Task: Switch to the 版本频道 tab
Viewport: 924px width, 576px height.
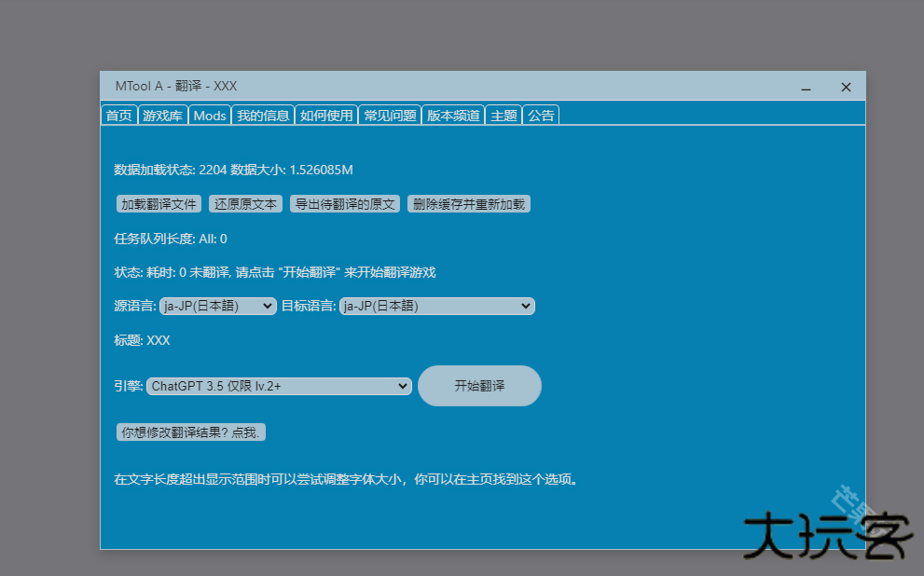Action: [x=453, y=116]
